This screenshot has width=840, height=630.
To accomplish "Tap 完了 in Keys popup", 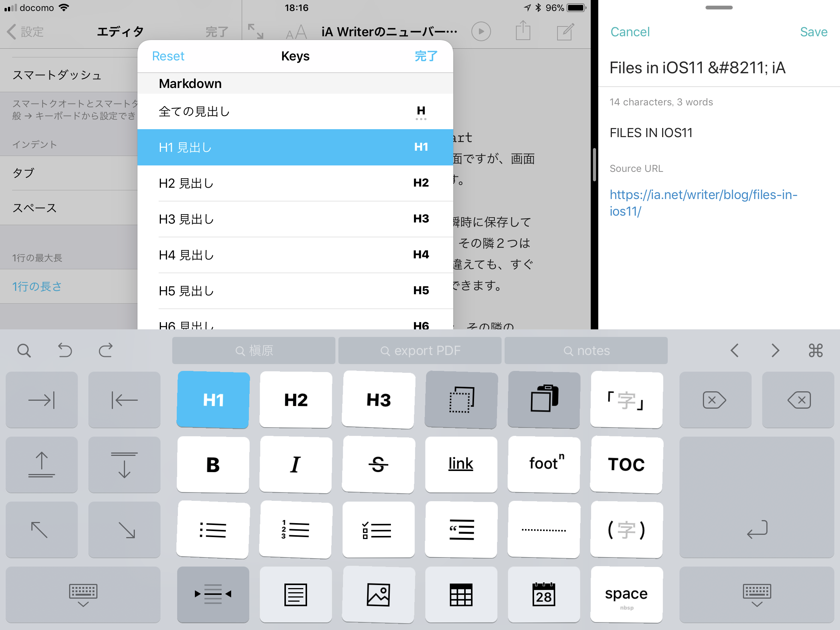I will [426, 56].
